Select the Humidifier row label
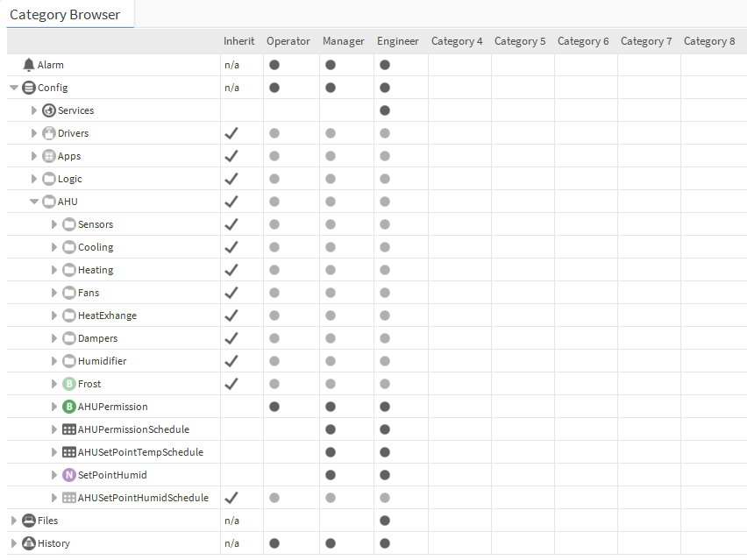Screen dimensions: 747x560 (103, 360)
